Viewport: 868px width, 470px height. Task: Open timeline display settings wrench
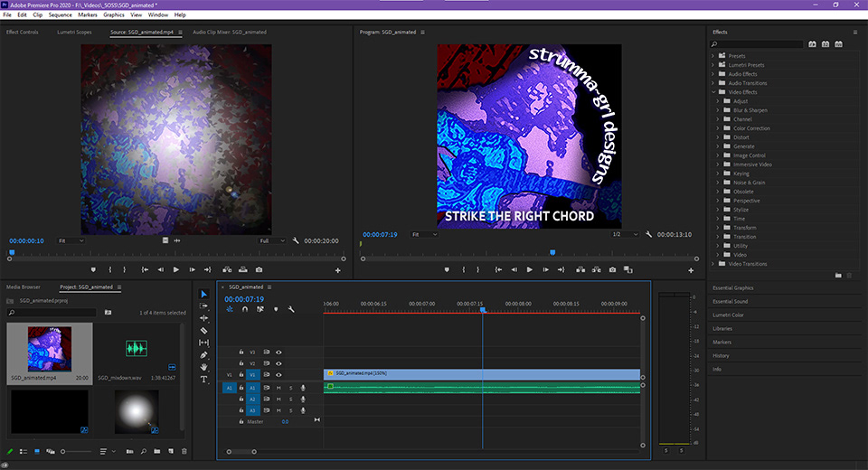coord(291,309)
